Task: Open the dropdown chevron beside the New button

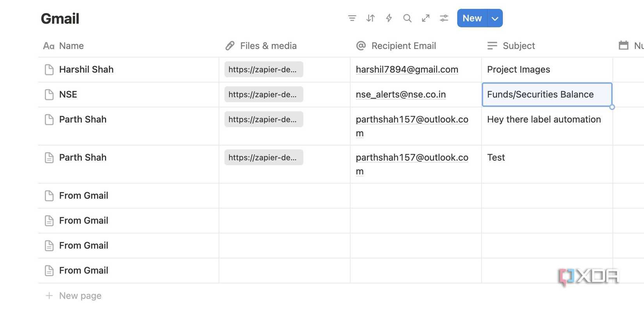Action: click(495, 18)
